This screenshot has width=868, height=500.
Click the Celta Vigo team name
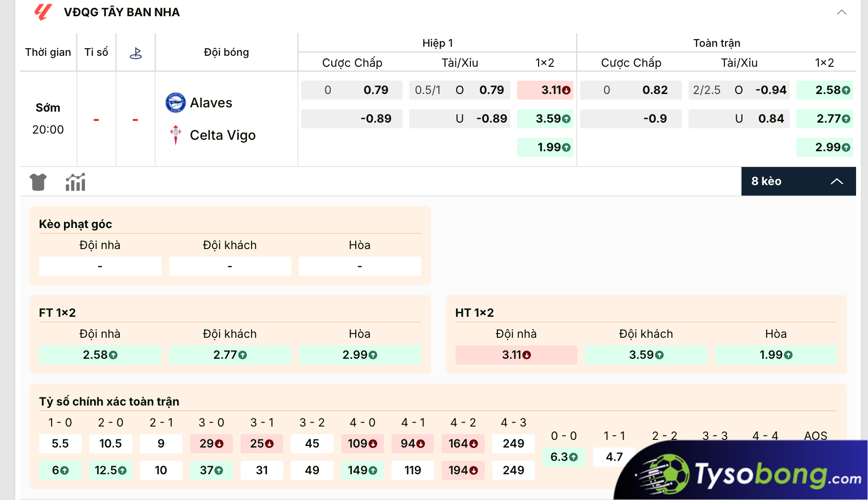coord(222,135)
